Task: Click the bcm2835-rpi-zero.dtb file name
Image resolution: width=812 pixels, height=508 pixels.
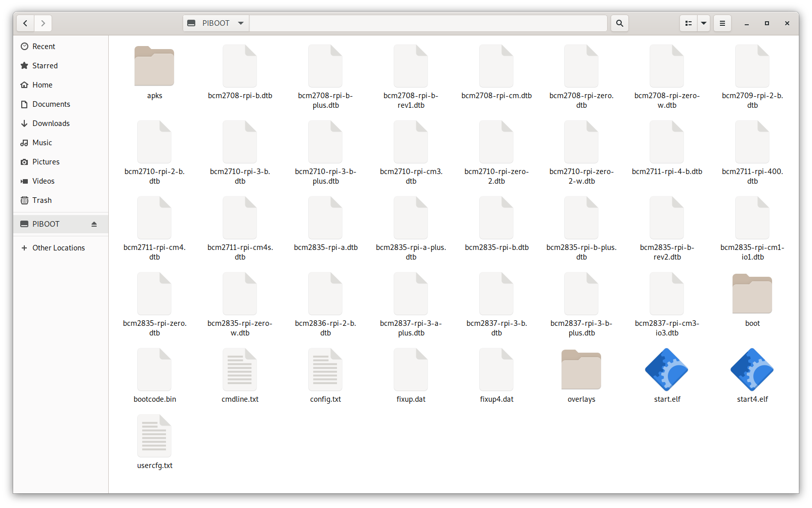Action: (154, 328)
